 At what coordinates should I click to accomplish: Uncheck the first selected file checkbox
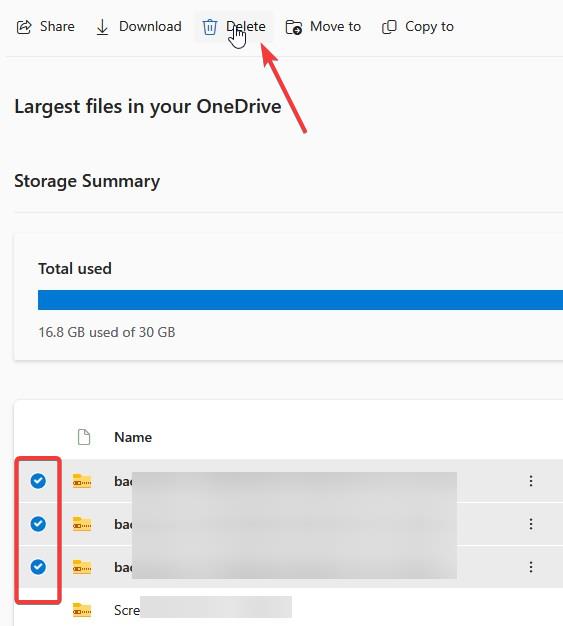38,481
